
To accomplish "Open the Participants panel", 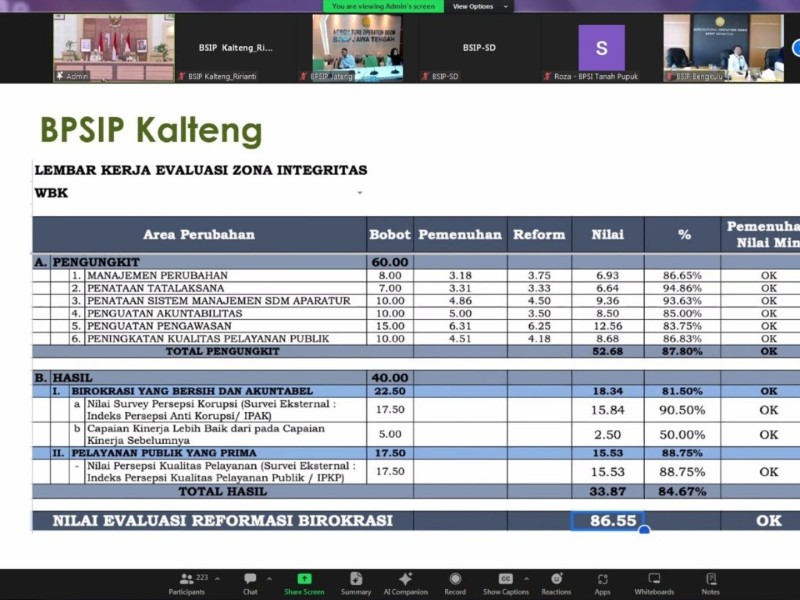I will (187, 581).
